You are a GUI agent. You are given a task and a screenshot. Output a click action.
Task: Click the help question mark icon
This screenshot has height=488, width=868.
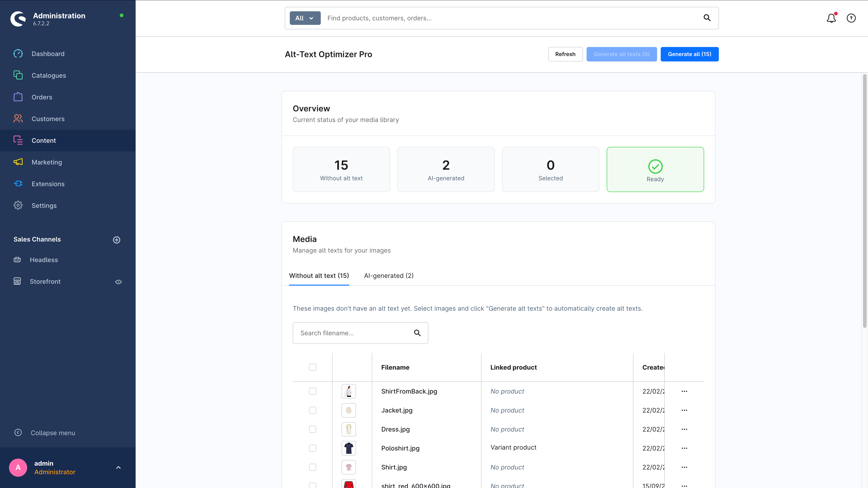851,18
